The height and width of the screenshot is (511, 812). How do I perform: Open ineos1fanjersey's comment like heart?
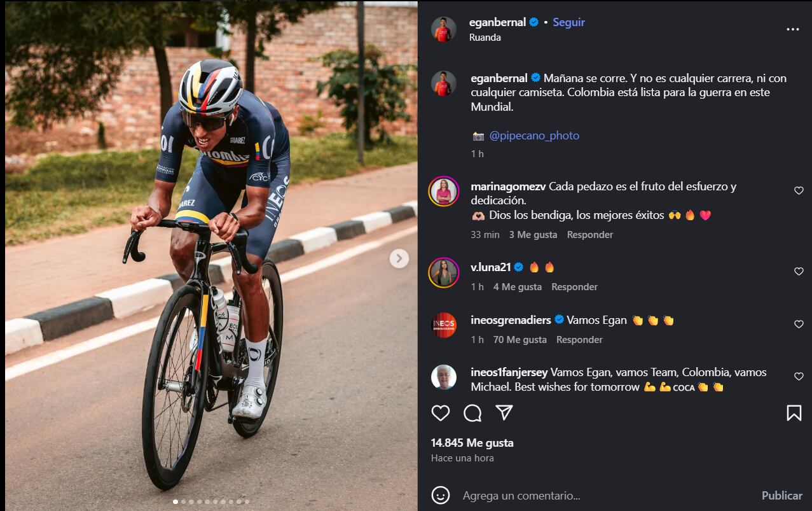point(799,377)
